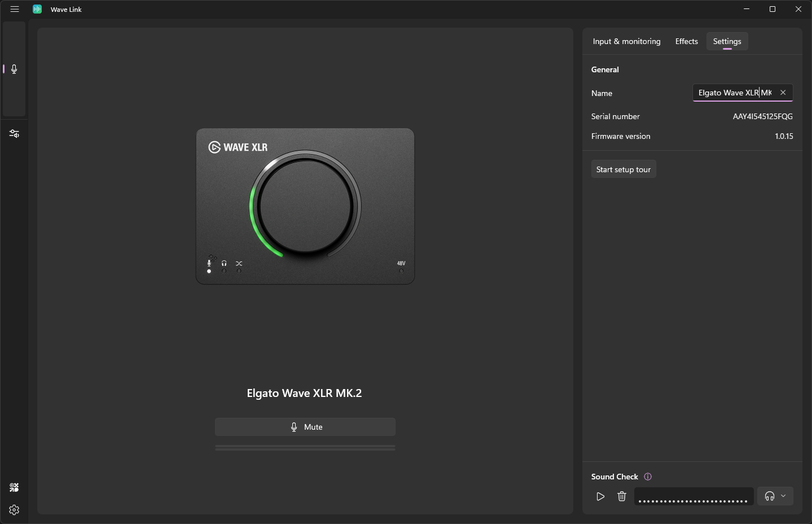Viewport: 812px width, 524px height.
Task: Click the marketplace icon above the settings gear
Action: 14,487
